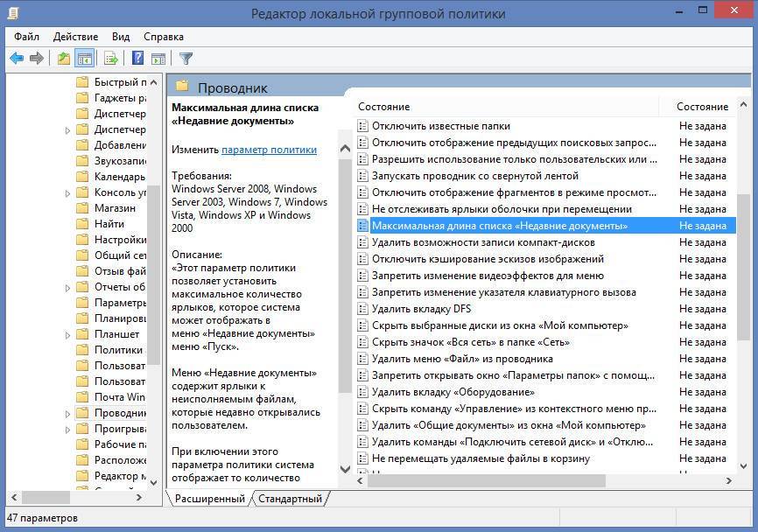This screenshot has width=758, height=532.
Task: Click the Forward arrow in the toolbar
Action: pos(37,59)
